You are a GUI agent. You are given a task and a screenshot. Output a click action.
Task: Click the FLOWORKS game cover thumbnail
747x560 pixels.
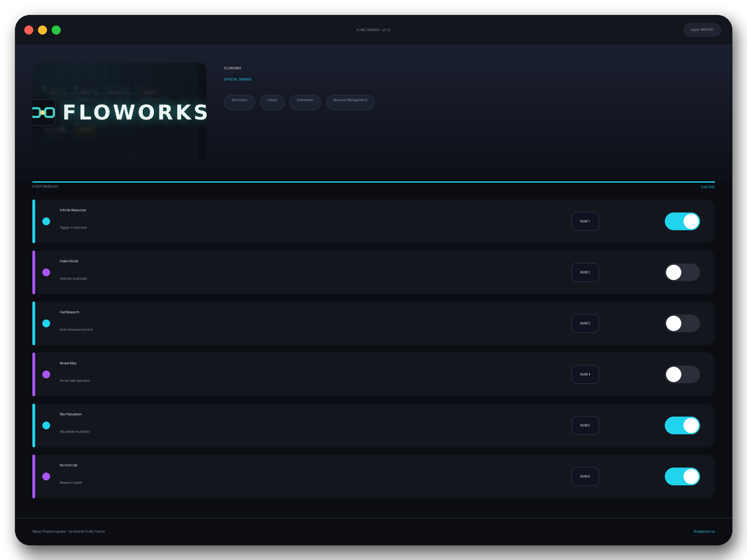click(x=120, y=112)
